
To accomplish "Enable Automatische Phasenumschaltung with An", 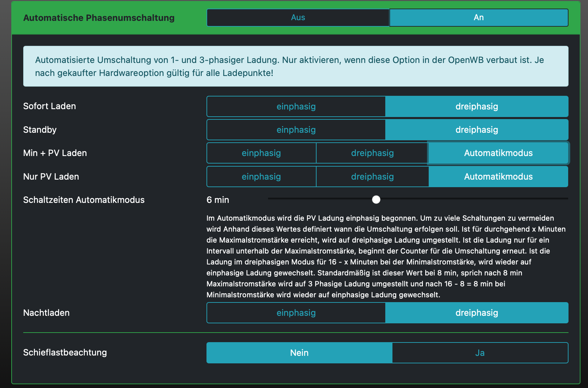I will (479, 17).
